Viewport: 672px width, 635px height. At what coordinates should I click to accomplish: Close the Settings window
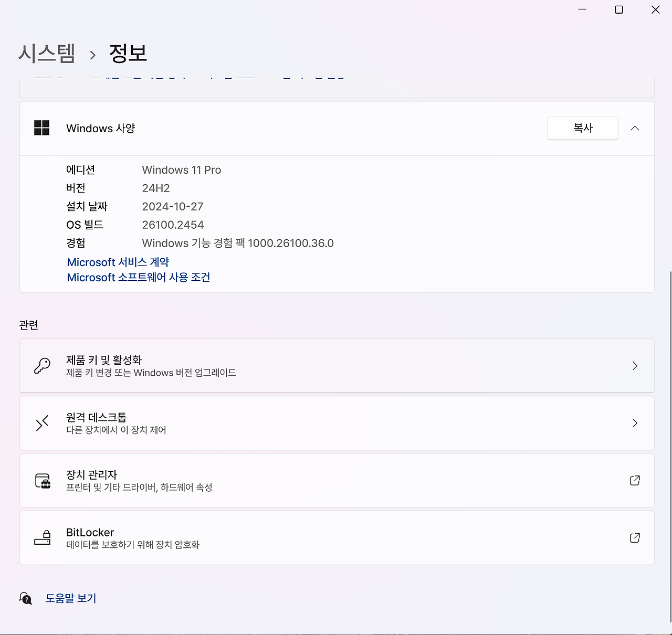655,10
